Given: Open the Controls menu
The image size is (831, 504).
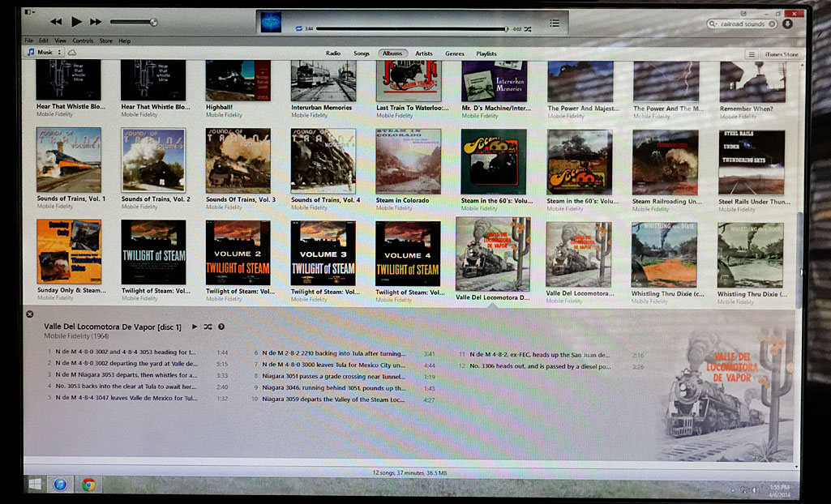Looking at the screenshot, I should click(x=83, y=41).
